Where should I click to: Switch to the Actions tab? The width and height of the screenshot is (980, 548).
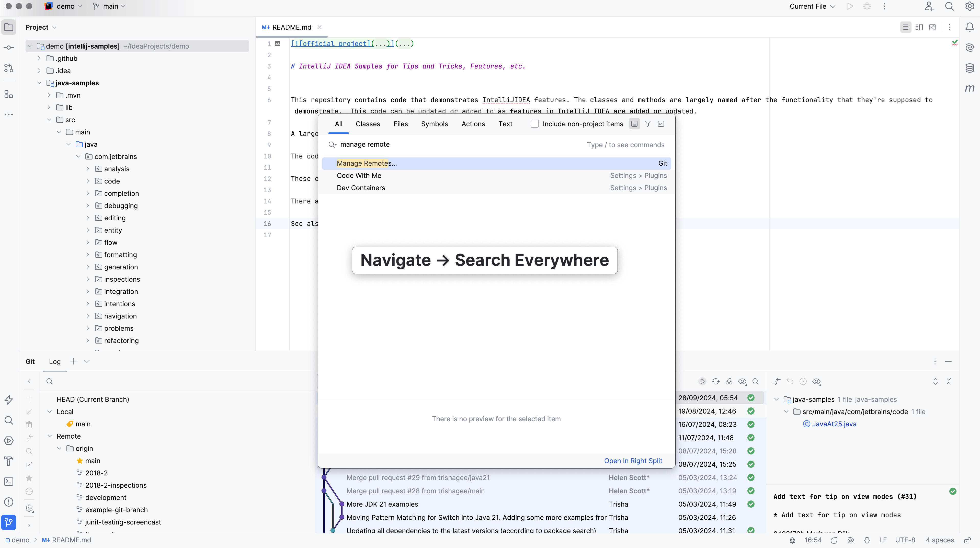pyautogui.click(x=473, y=124)
